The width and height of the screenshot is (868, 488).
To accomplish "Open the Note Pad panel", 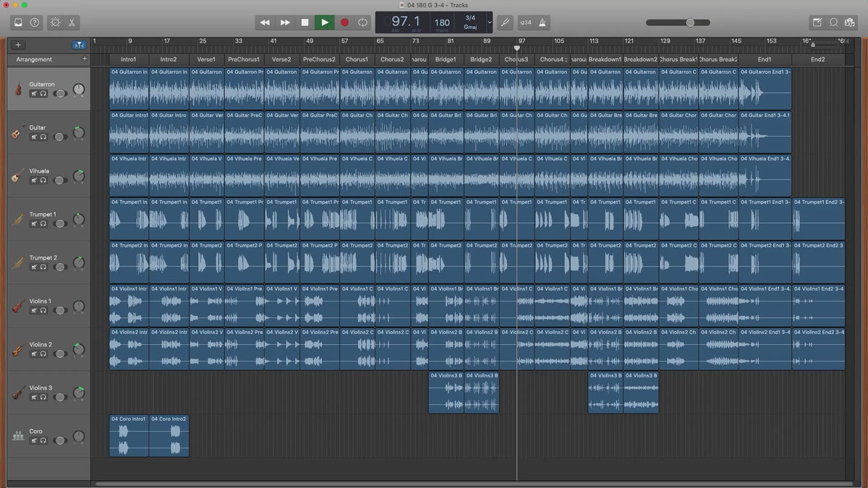I will pos(817,22).
